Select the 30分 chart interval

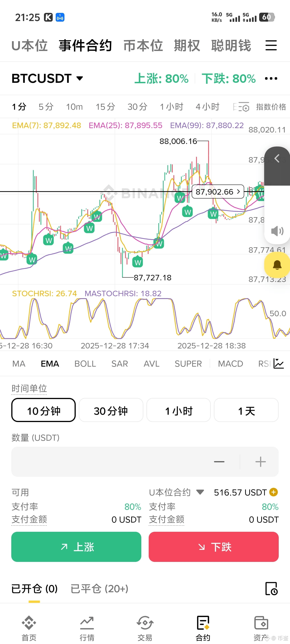pos(137,107)
